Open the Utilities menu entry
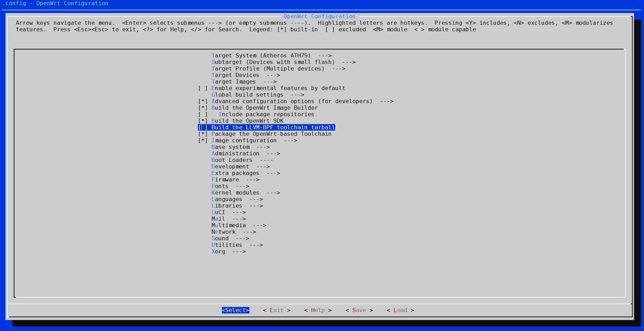Image resolution: width=644 pixels, height=331 pixels. [x=237, y=245]
